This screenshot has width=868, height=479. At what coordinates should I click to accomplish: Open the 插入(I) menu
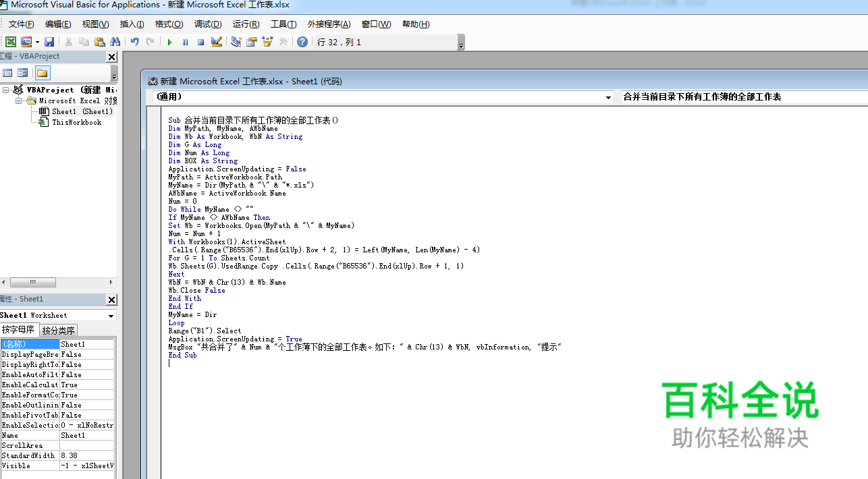click(132, 24)
